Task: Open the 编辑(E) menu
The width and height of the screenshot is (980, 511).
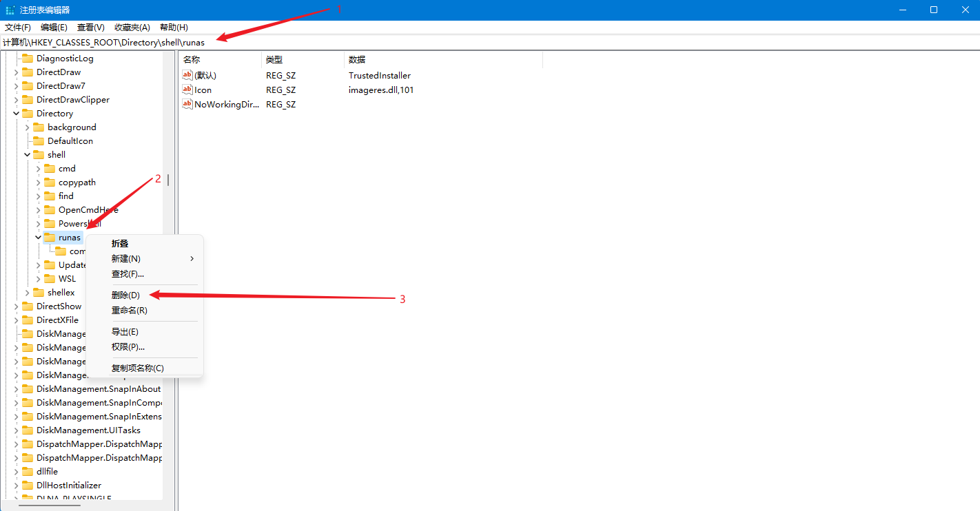Action: [54, 28]
